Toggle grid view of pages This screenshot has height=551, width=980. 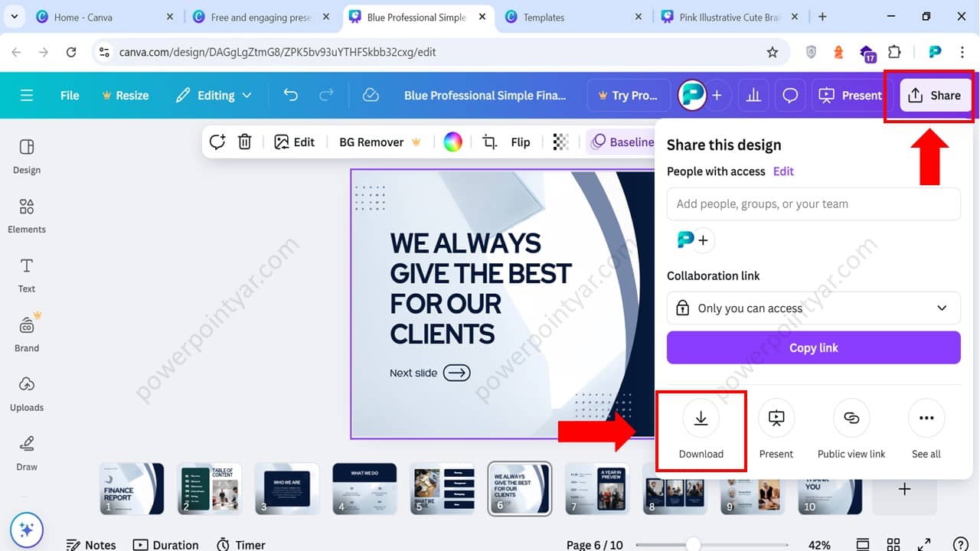tap(893, 545)
